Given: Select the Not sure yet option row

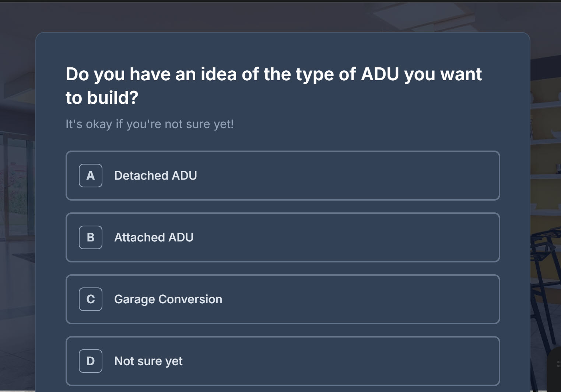Looking at the screenshot, I should coord(332,361).
